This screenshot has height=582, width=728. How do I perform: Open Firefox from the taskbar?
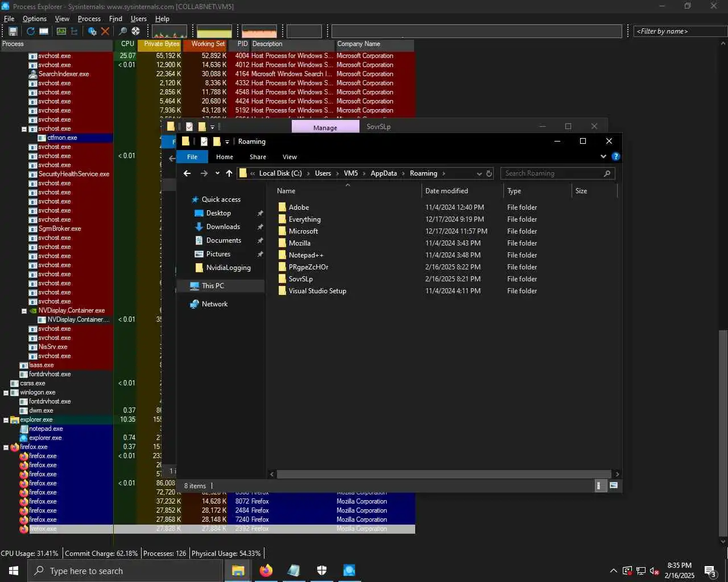(266, 571)
